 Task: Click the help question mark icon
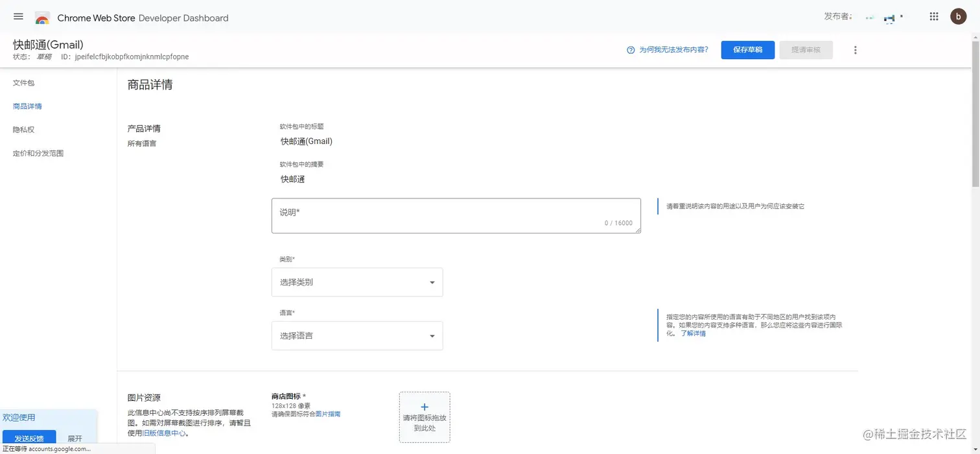click(x=631, y=50)
